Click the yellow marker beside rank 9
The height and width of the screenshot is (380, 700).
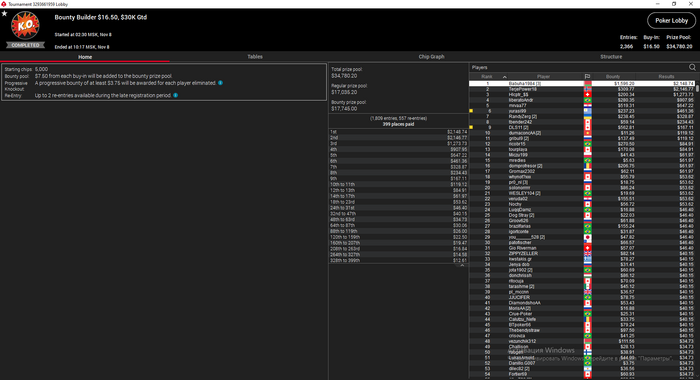click(x=471, y=127)
